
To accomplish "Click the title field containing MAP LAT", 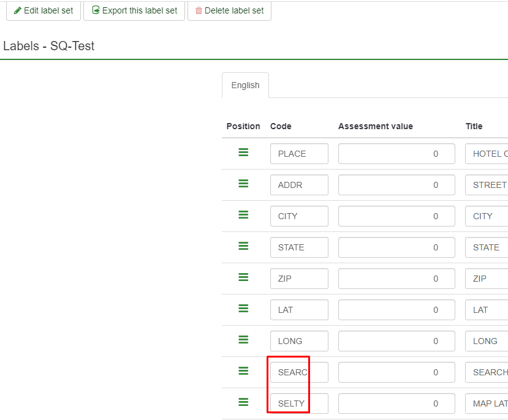I will pyautogui.click(x=488, y=403).
